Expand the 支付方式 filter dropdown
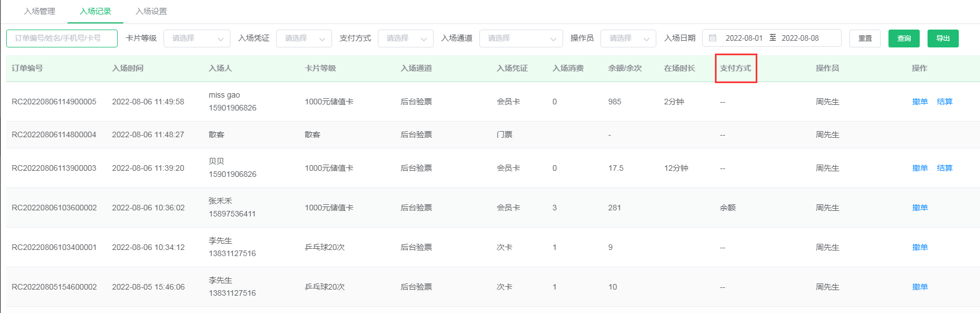Image resolution: width=980 pixels, height=313 pixels. tap(405, 38)
